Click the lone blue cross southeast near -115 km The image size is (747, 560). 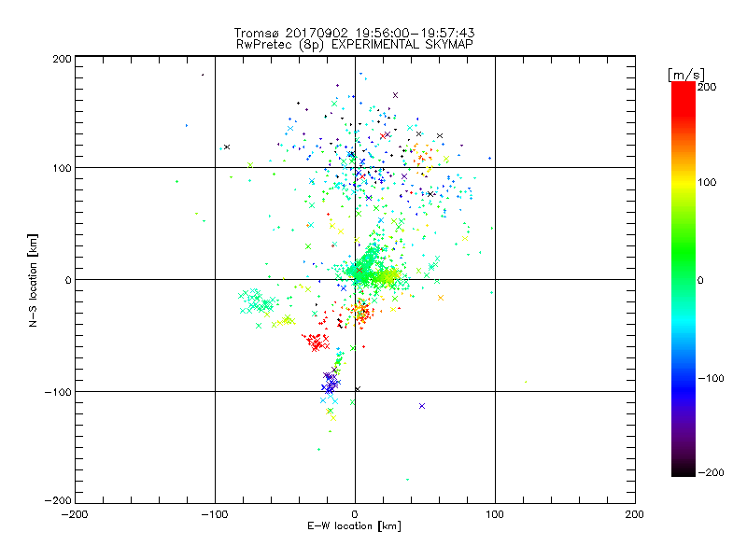tap(422, 406)
